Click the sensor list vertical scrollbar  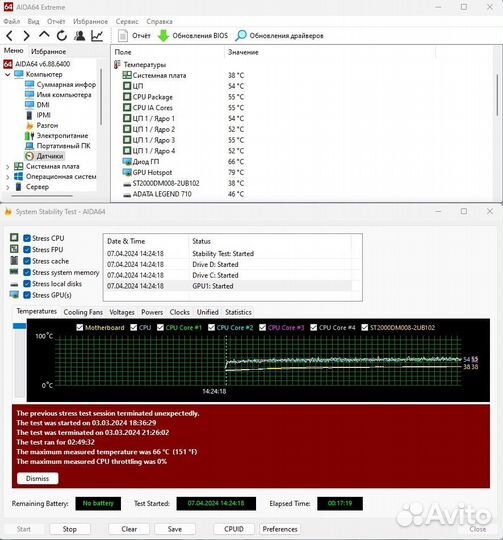tap(497, 95)
